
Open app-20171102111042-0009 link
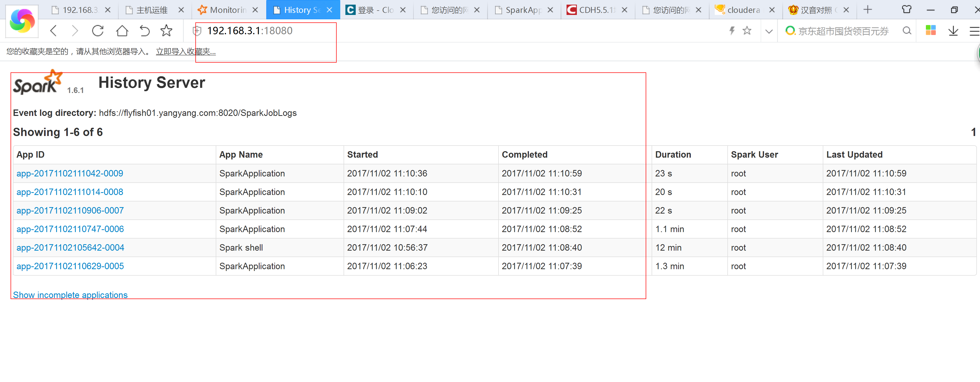[x=70, y=173]
